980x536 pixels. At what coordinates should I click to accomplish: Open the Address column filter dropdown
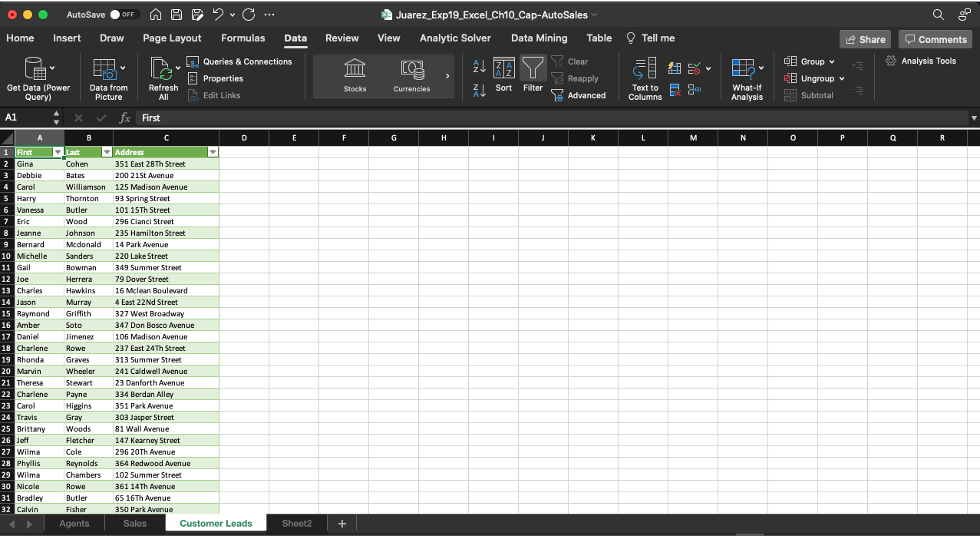pos(213,152)
